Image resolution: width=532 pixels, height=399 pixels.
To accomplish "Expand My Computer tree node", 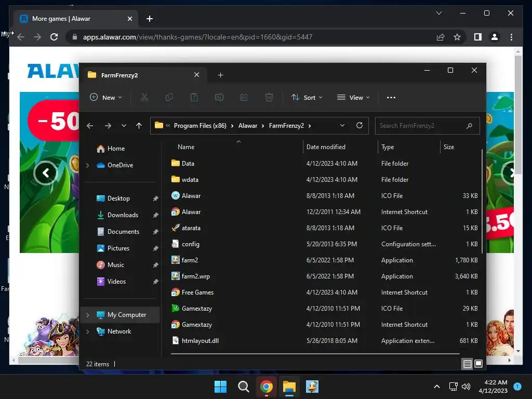I will point(88,315).
